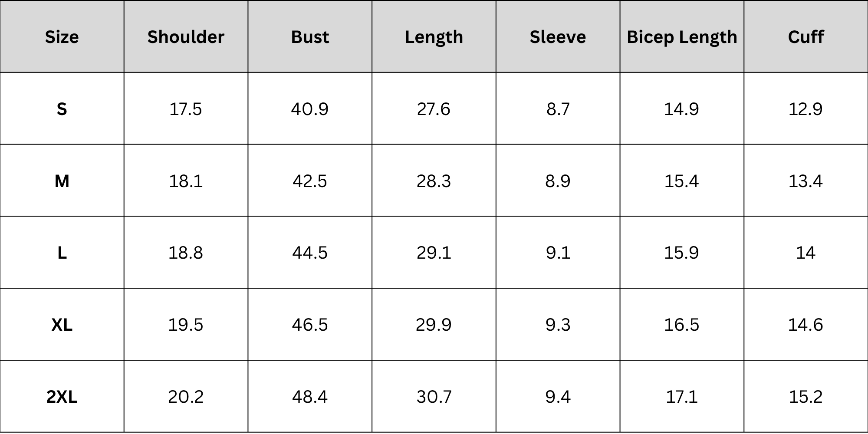Viewport: 868px width, 434px height.
Task: Click the 17.1 bicep length for 2XL
Action: click(682, 397)
